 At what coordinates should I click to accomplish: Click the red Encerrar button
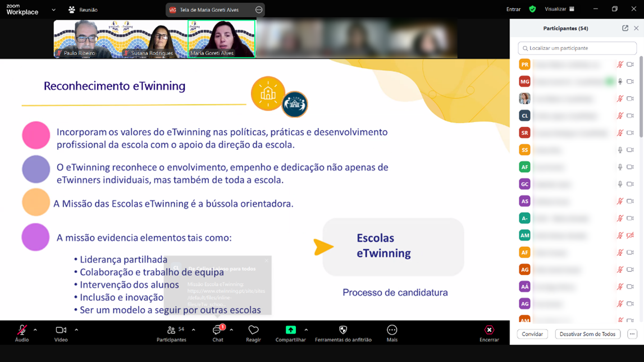489,333
